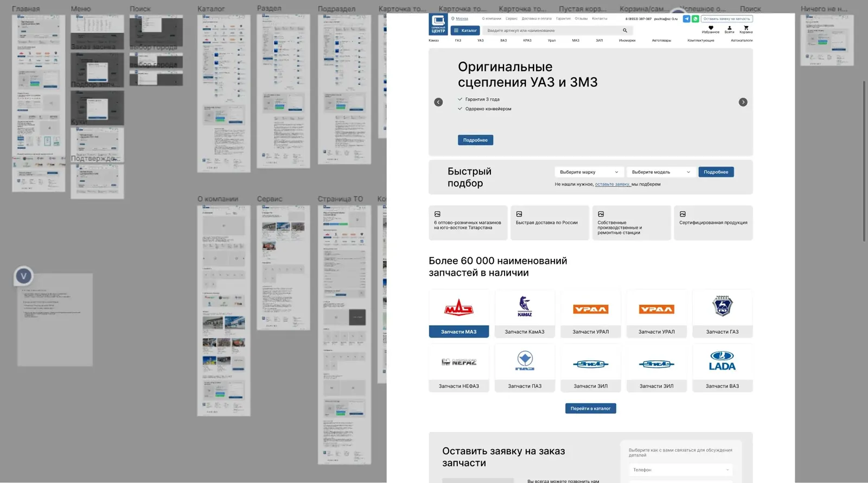The image size is (868, 483).
Task: Click the Перейти в каталог button
Action: pyautogui.click(x=591, y=409)
